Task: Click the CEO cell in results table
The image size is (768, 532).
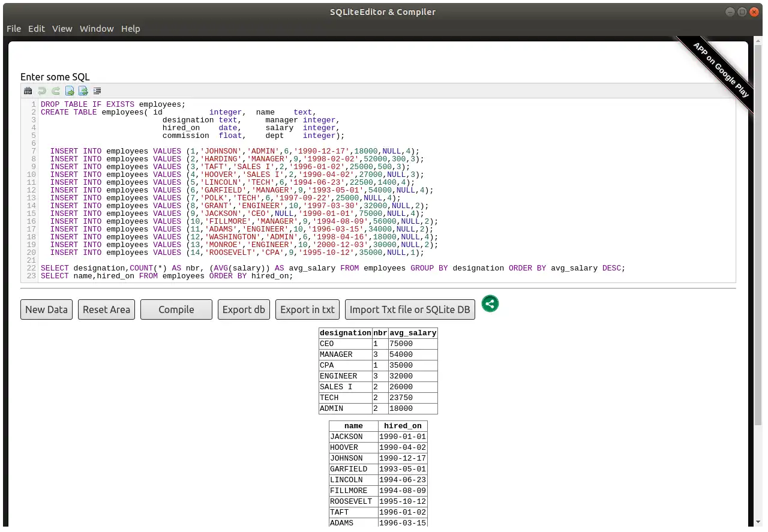Action: (x=346, y=344)
